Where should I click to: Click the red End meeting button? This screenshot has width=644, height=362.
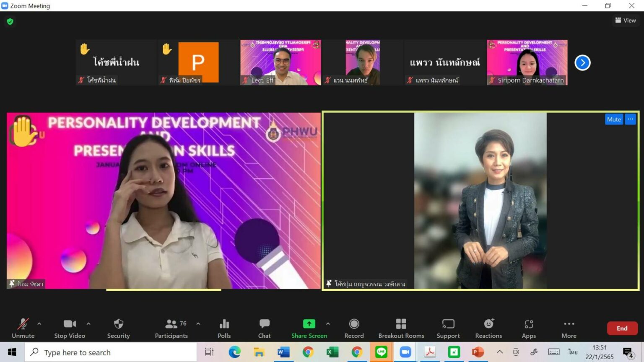pos(622,328)
